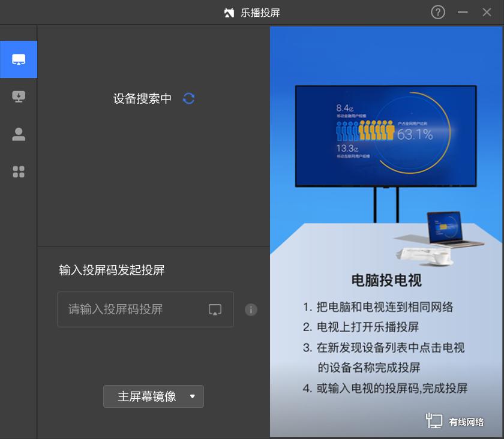This screenshot has height=439, width=504.
Task: Click the 电脑投电视 heading
Action: [x=386, y=280]
